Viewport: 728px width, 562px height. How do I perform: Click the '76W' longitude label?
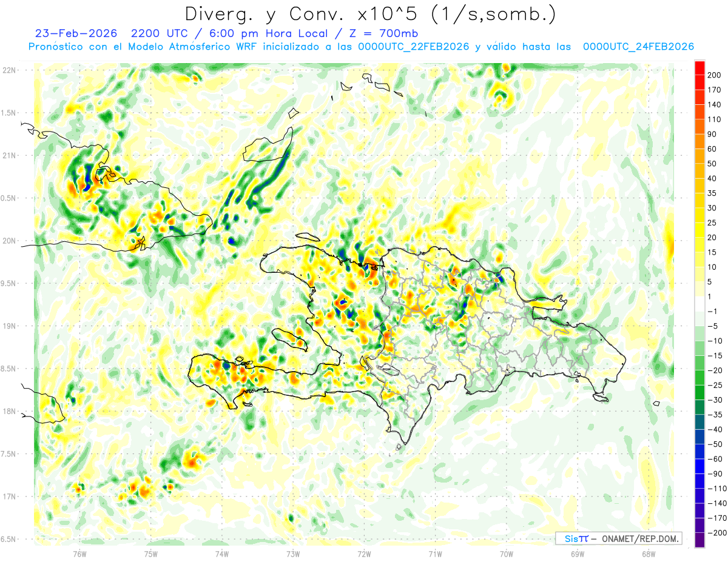[x=79, y=554]
